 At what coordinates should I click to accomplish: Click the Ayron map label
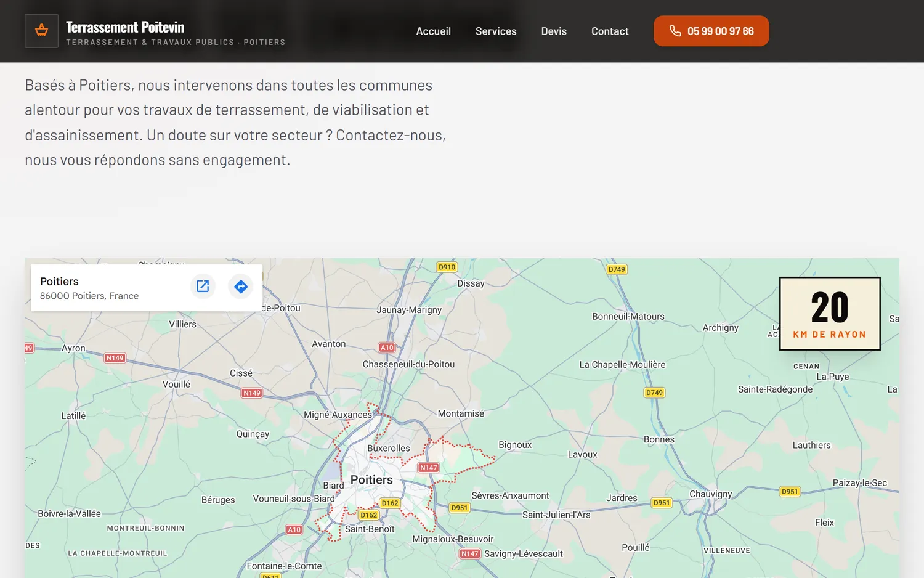click(73, 348)
